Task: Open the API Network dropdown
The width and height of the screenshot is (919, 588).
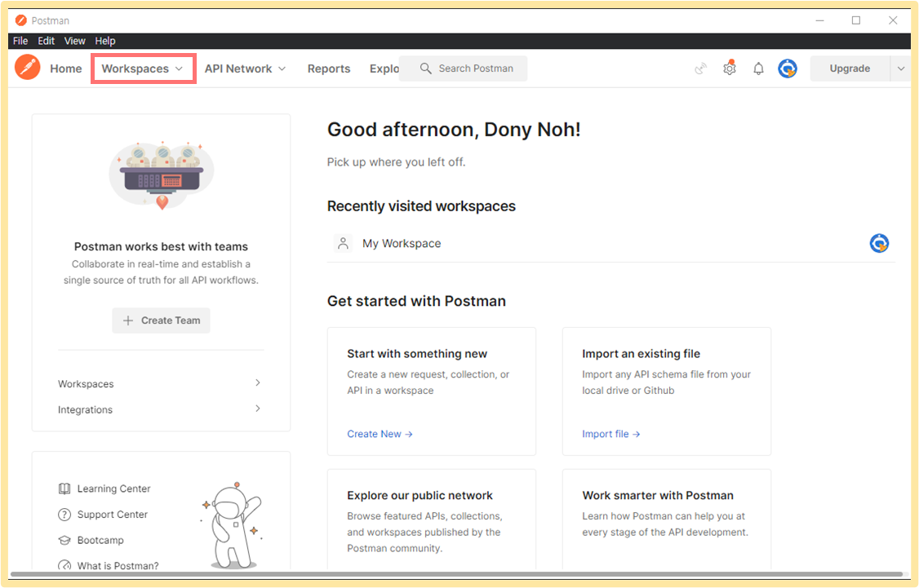Action: (245, 69)
